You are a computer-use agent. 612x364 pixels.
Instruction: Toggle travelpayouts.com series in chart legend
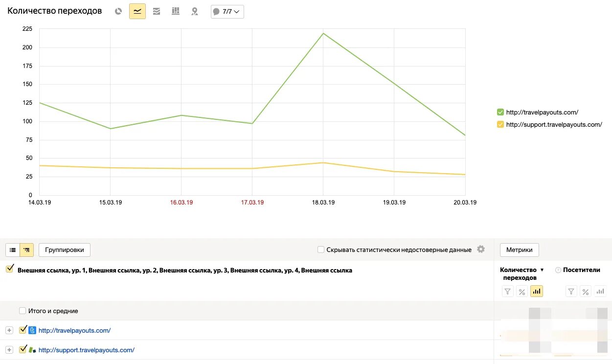[x=500, y=112]
